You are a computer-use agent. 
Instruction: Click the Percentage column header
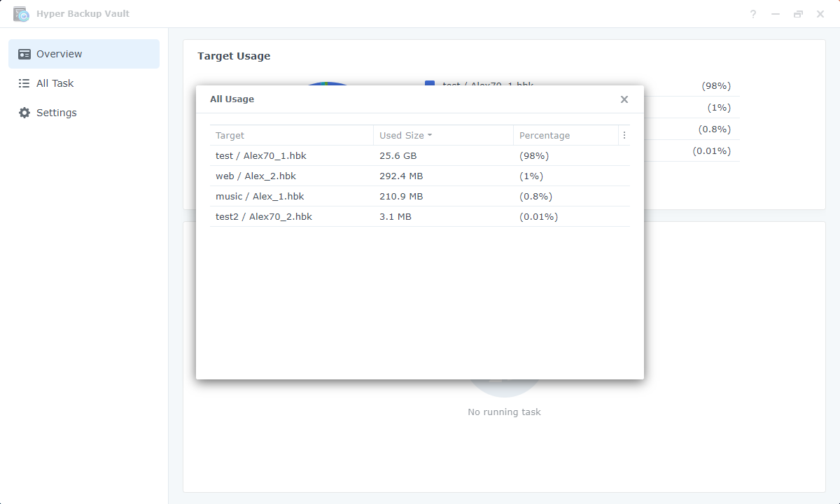(545, 135)
